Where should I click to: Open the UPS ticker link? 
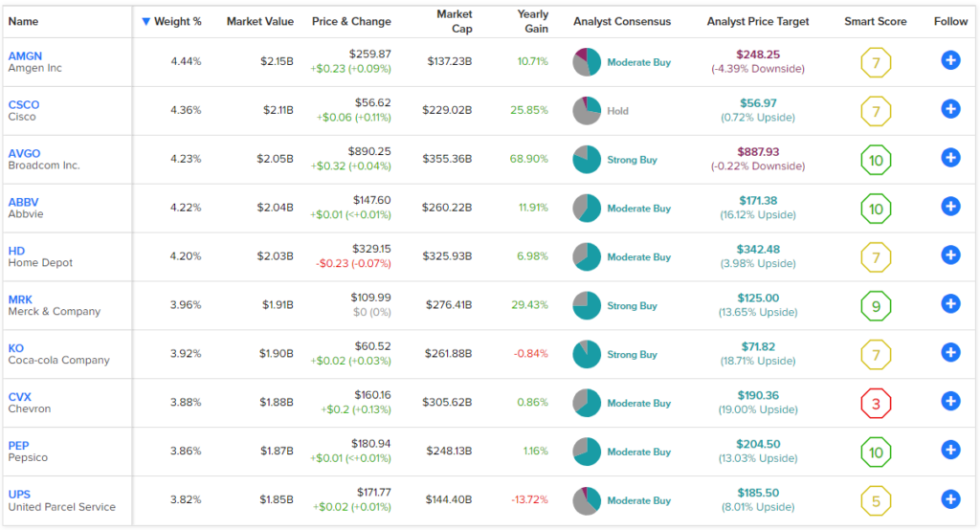[19, 495]
